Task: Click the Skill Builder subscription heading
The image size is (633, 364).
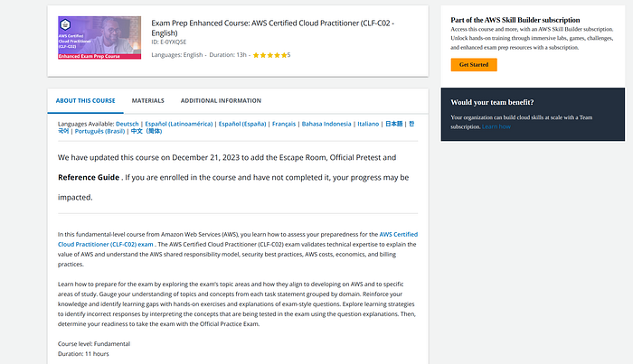Action: point(515,19)
